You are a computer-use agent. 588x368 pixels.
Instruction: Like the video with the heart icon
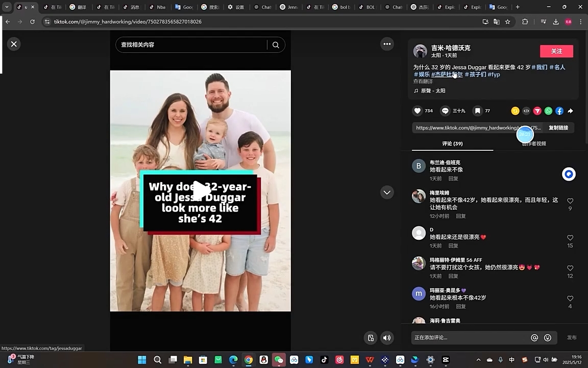point(417,110)
